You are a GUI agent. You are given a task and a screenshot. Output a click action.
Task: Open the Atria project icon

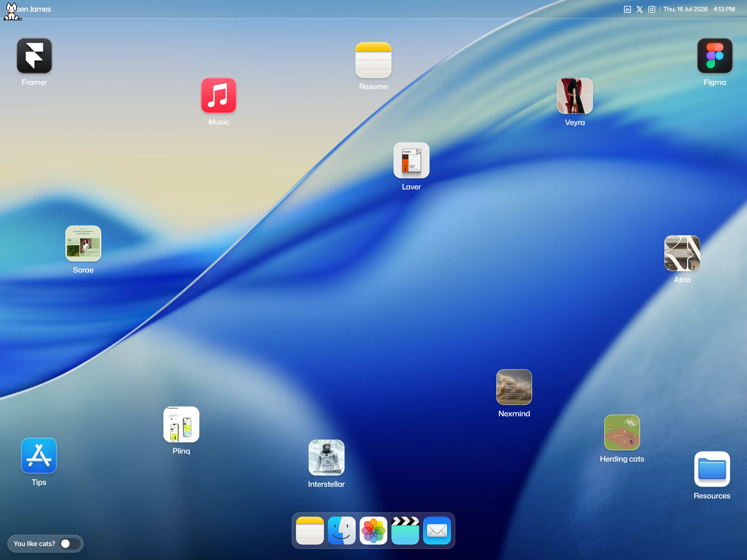point(682,253)
